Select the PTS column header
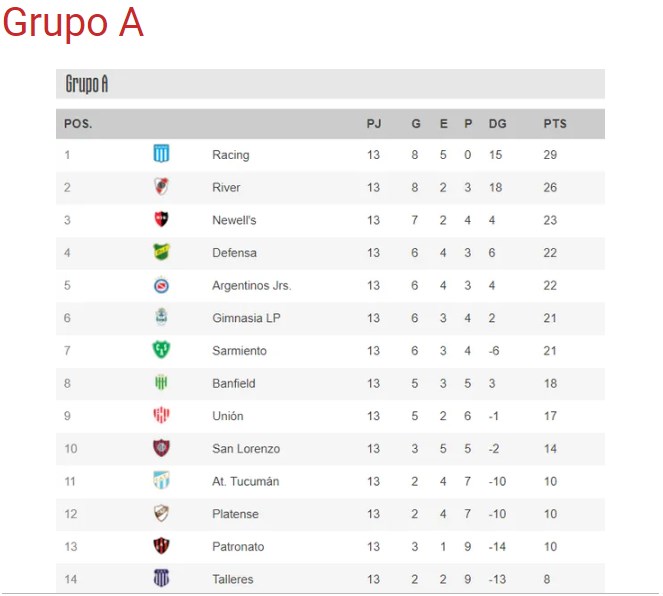The image size is (663, 596). [555, 124]
